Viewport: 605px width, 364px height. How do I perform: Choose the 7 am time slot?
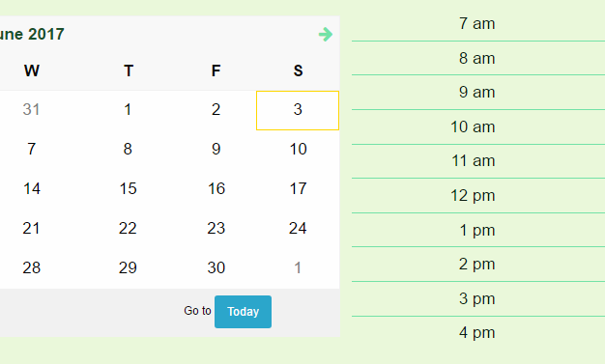coord(478,24)
